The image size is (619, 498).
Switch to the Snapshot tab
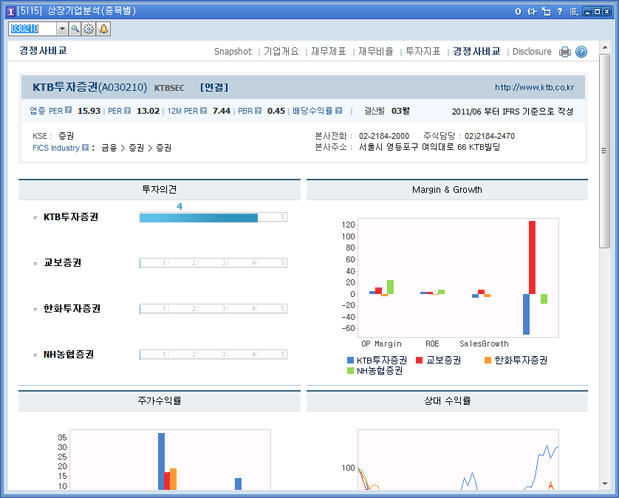coord(233,51)
